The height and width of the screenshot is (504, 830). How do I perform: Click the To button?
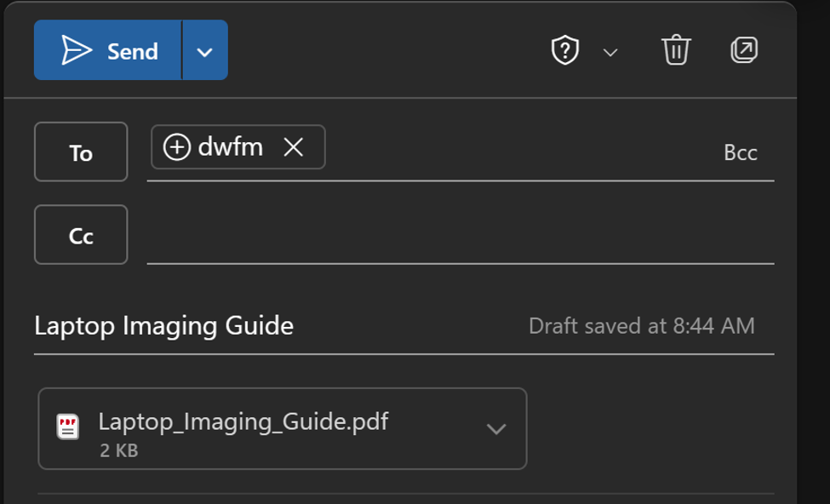coord(81,152)
